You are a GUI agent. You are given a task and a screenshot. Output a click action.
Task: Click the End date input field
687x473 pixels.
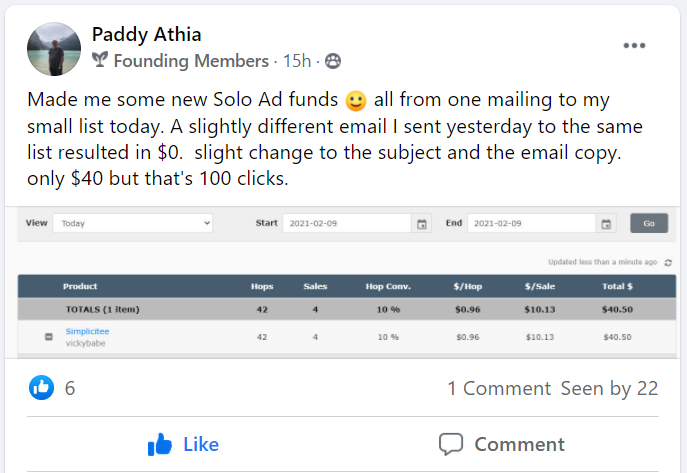pos(531,223)
